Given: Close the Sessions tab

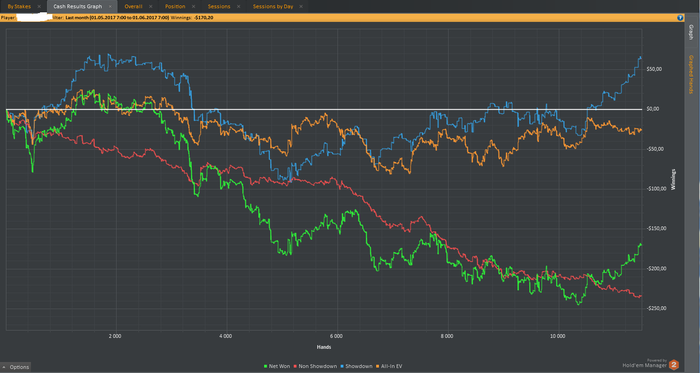Looking at the screenshot, I should [x=238, y=6].
